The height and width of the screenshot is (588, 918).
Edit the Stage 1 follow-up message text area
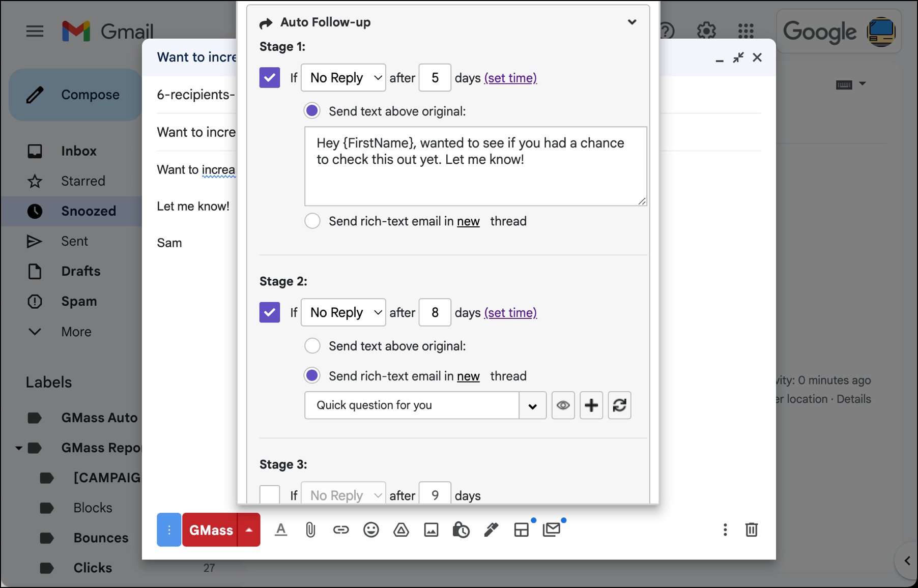coord(476,166)
